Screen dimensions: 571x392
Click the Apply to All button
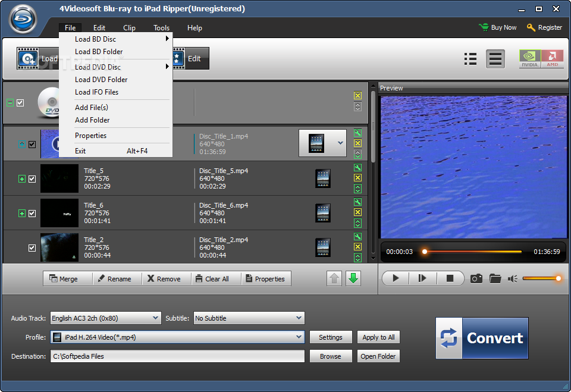378,337
